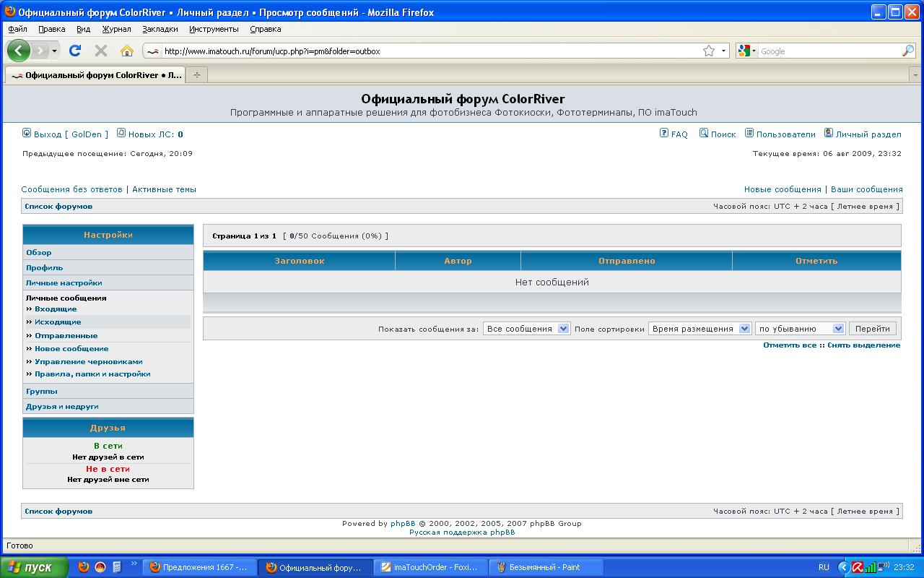Open the по убыванию sort order dropdown
The height and width of the screenshot is (578, 924).
coord(800,329)
